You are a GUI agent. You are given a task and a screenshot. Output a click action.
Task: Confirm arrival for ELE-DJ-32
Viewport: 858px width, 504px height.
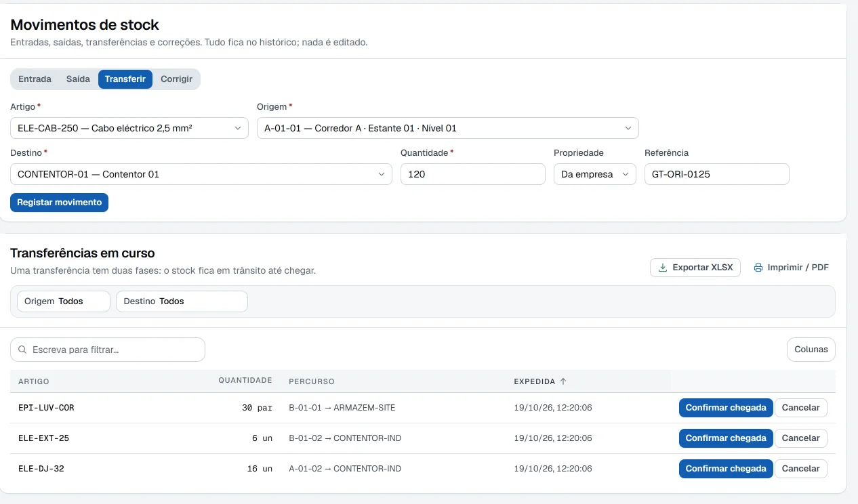click(x=726, y=469)
